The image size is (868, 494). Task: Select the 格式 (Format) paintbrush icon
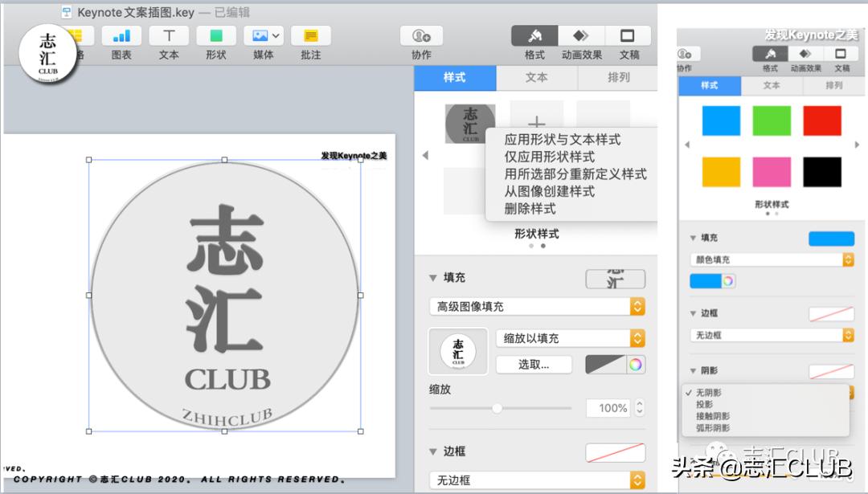tap(534, 36)
